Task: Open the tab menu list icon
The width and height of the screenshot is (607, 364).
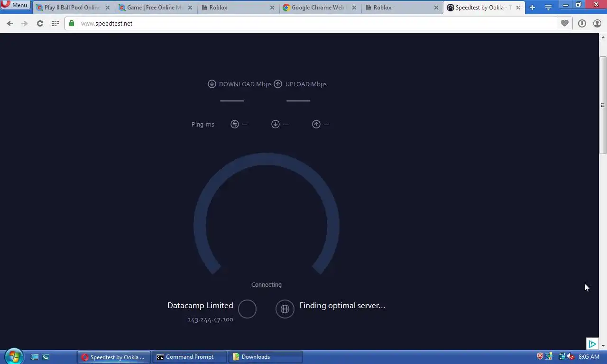Action: point(548,8)
